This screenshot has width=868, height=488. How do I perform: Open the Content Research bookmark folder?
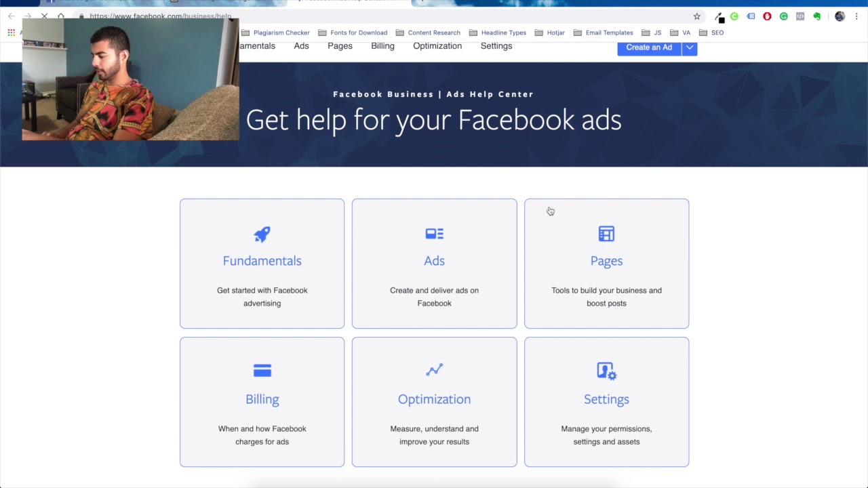point(428,33)
